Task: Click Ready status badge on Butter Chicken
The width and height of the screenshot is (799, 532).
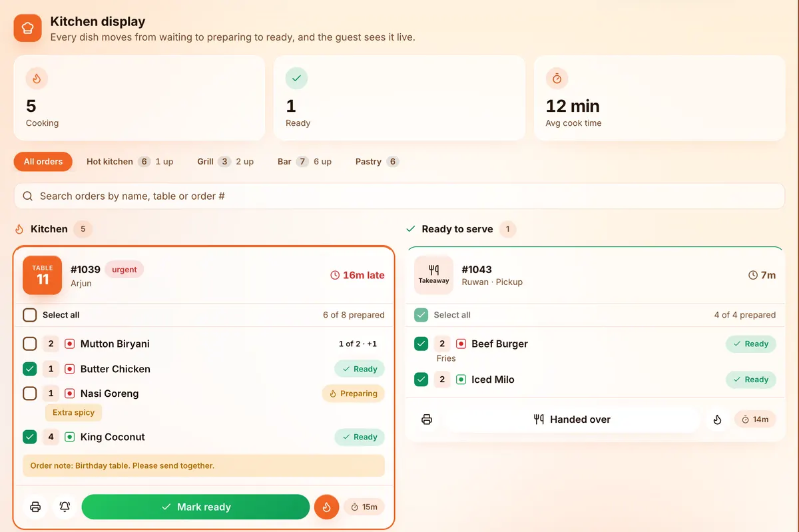Action: pyautogui.click(x=360, y=369)
